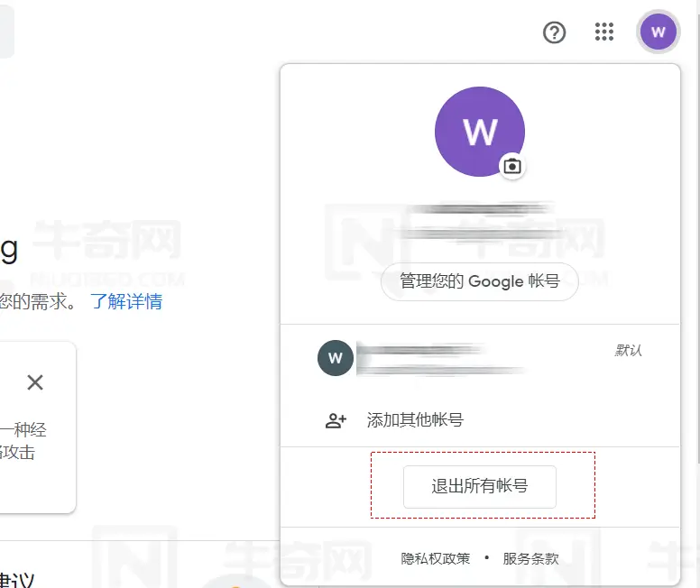
Task: Open the 了解详情 link
Action: coord(126,301)
